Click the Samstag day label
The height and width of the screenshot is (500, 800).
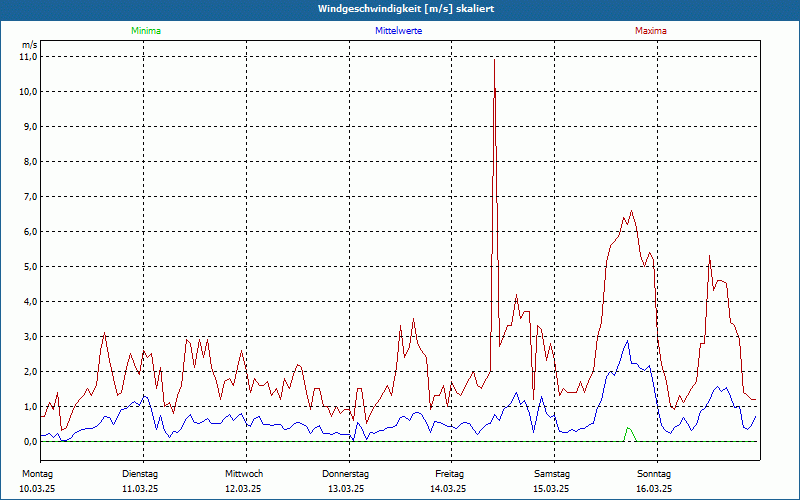tap(552, 474)
